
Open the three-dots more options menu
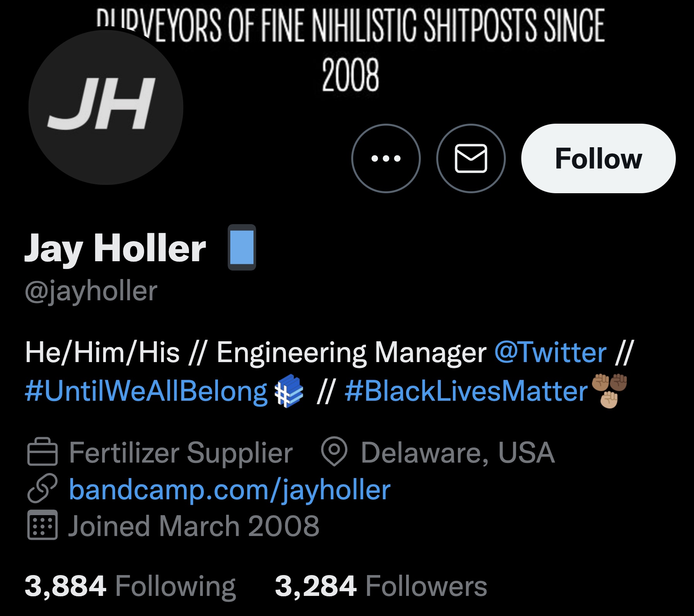(x=386, y=158)
